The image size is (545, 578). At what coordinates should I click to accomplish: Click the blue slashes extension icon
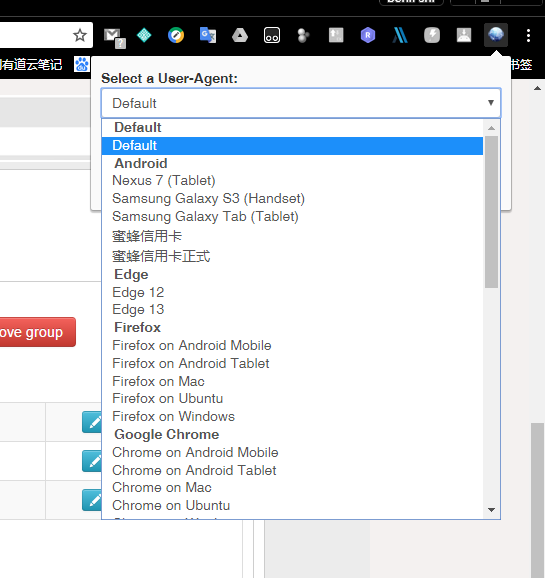[400, 36]
